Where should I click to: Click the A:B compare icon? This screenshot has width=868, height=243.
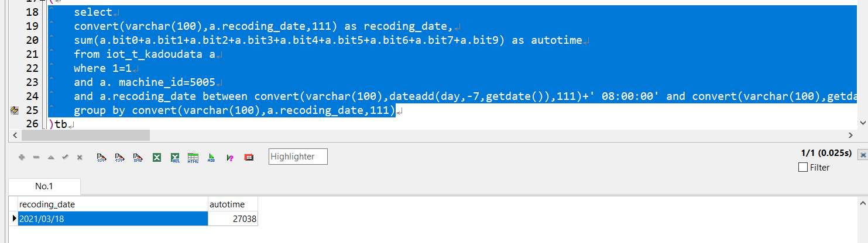pyautogui.click(x=211, y=157)
